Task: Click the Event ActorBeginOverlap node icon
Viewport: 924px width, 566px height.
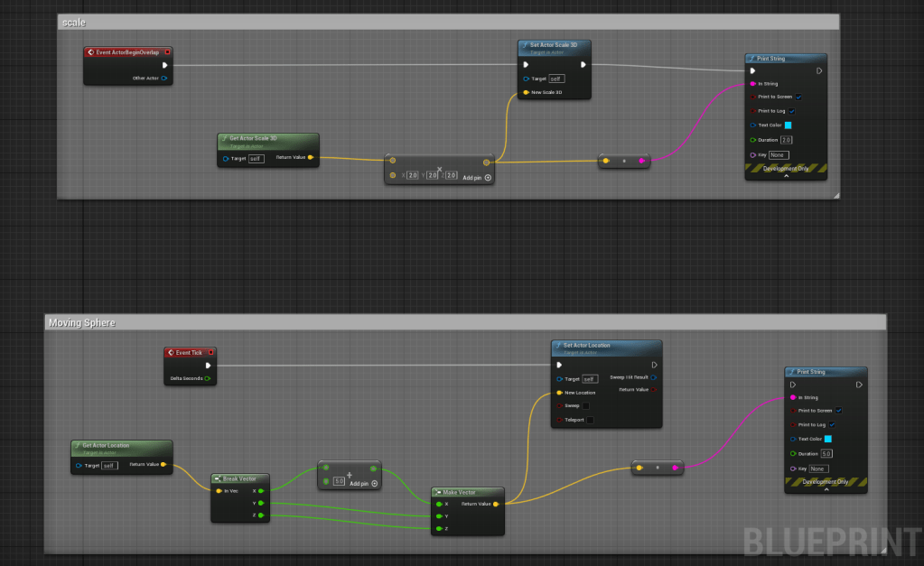Action: (90, 52)
